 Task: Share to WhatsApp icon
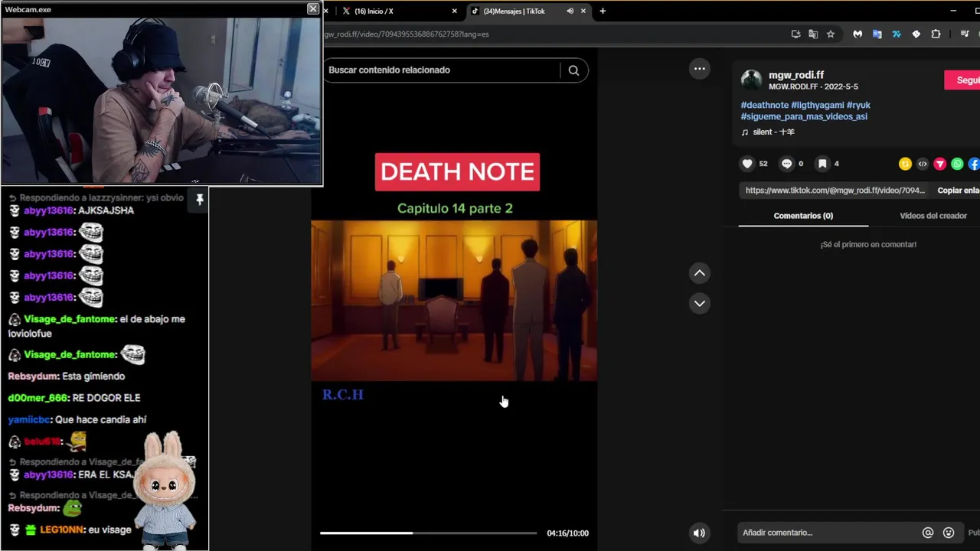pos(957,164)
